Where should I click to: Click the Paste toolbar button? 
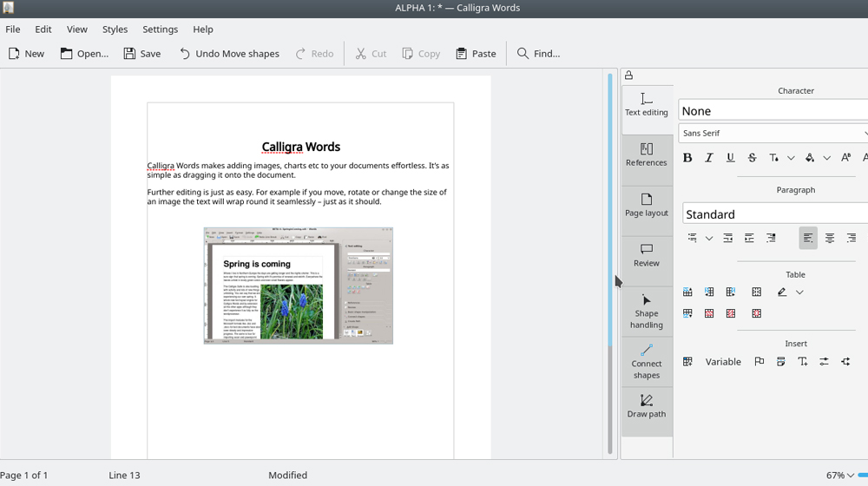(x=476, y=54)
